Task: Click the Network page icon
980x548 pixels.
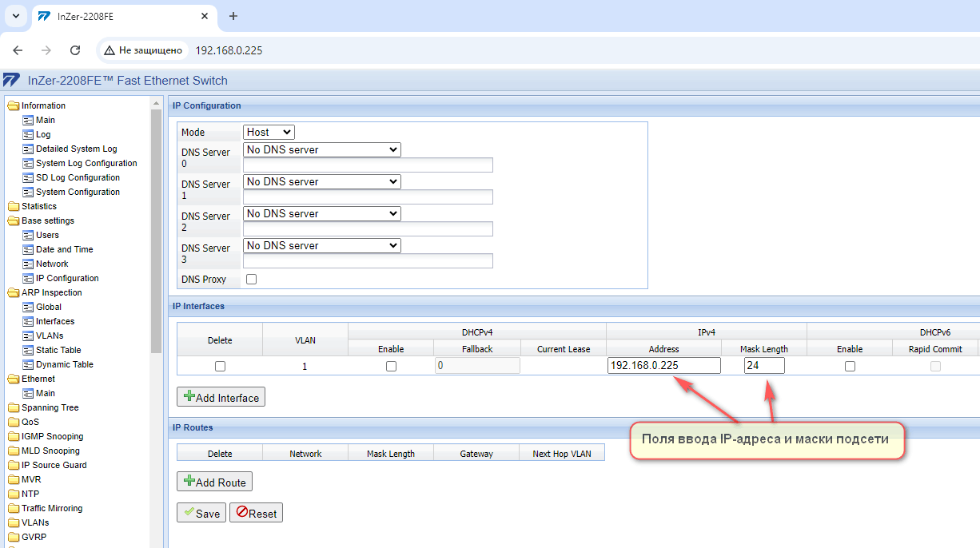Action: 28,264
